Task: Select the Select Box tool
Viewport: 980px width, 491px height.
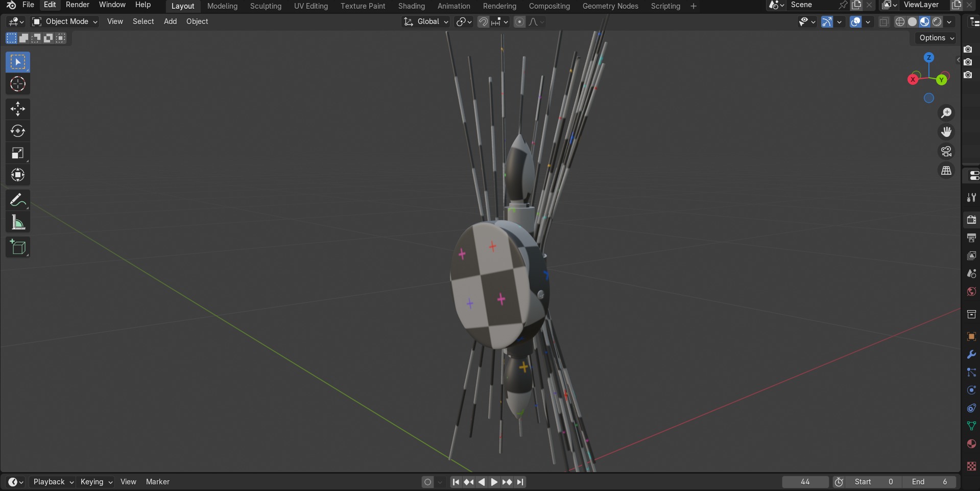Action: pyautogui.click(x=18, y=62)
